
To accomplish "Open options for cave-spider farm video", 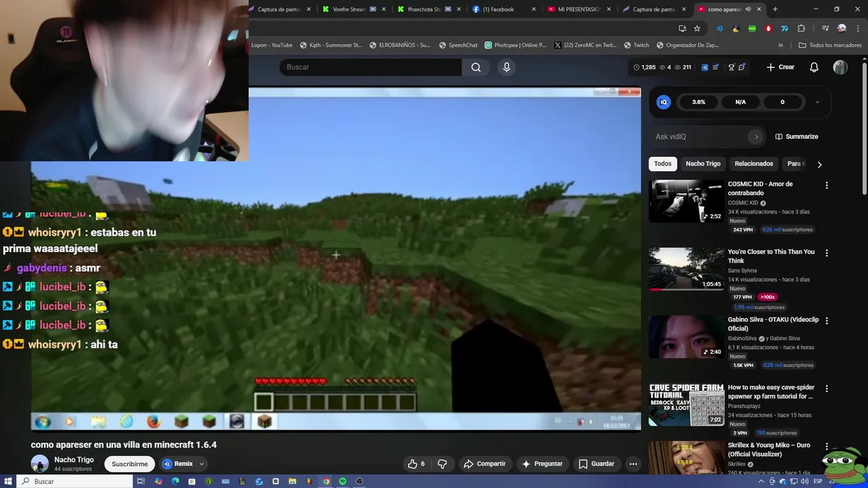I will [826, 389].
